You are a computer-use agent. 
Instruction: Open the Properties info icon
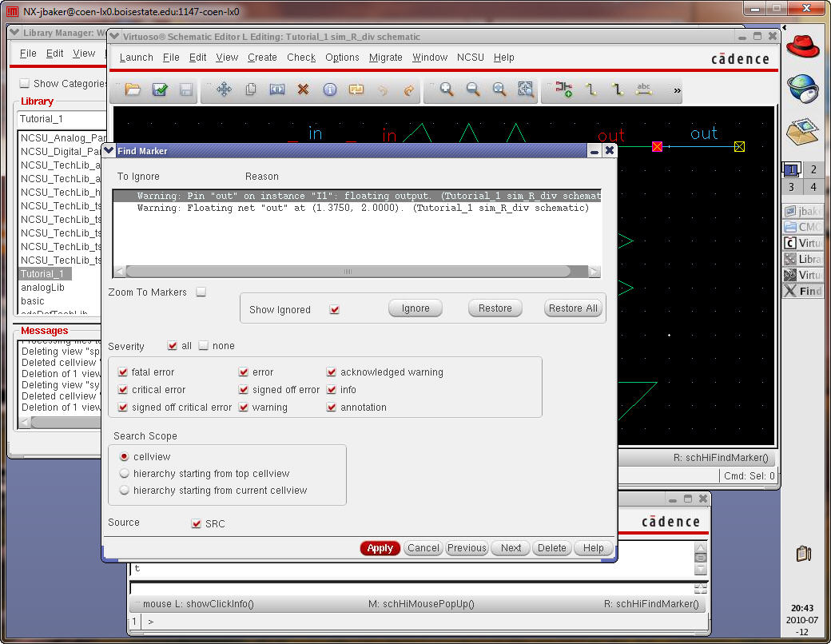(329, 89)
